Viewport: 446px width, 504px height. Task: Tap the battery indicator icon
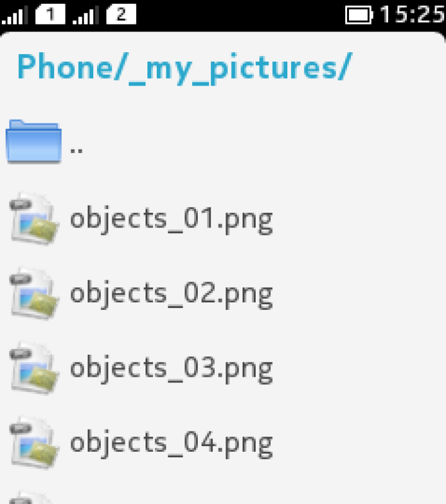click(x=359, y=14)
